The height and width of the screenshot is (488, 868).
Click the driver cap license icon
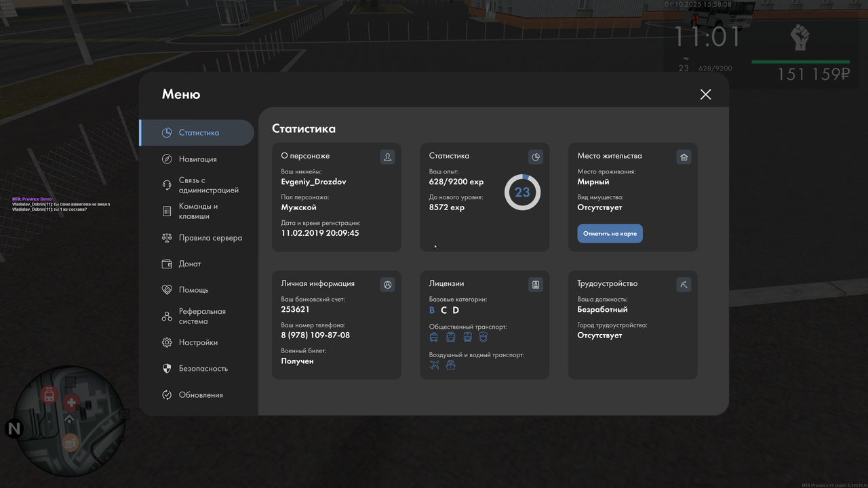tap(483, 337)
